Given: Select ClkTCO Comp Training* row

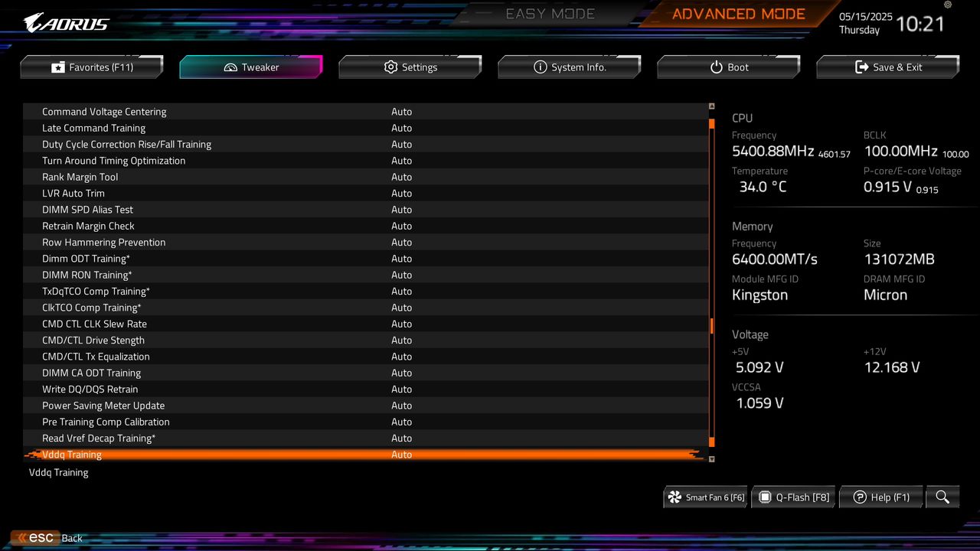Looking at the screenshot, I should click(x=365, y=308).
